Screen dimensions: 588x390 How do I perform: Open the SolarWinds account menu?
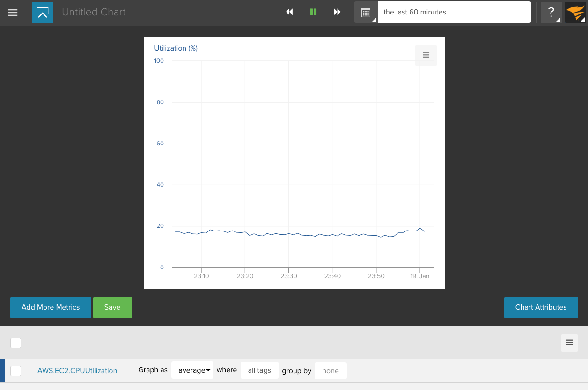click(x=575, y=13)
